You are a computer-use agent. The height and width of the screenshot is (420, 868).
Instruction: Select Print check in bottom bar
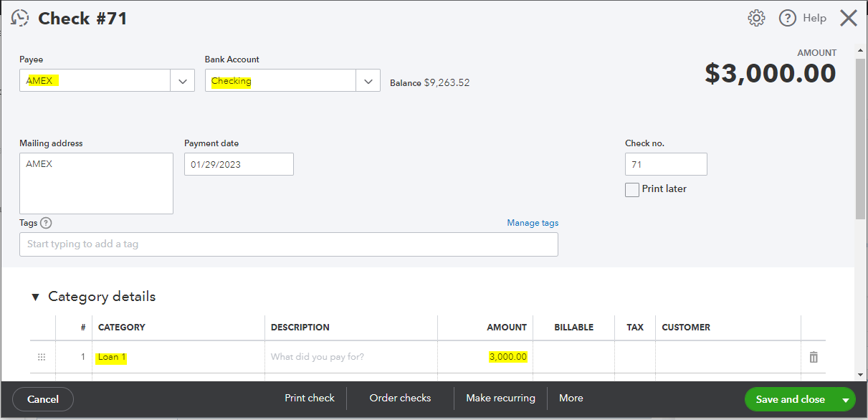coord(310,398)
